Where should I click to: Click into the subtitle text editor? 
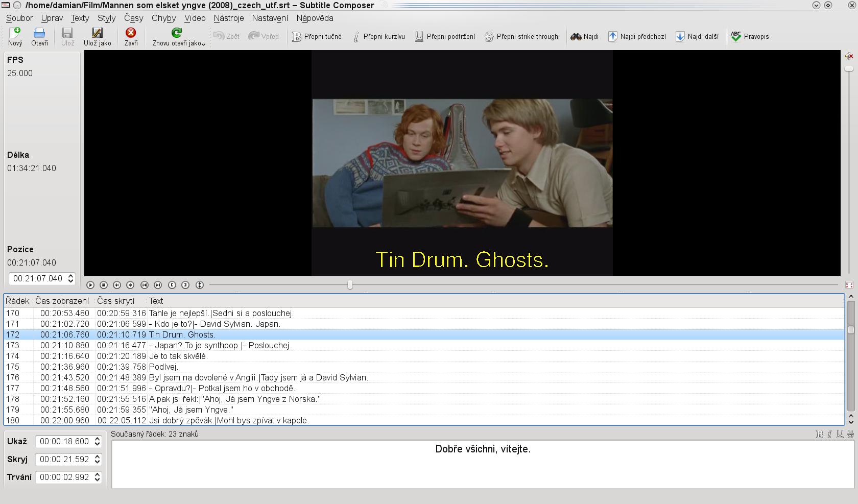coord(483,464)
